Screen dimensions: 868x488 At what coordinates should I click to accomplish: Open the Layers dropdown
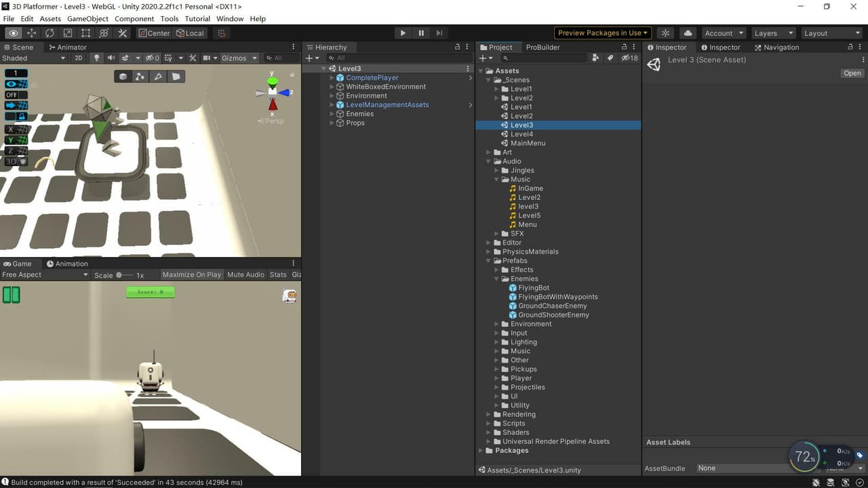(772, 33)
